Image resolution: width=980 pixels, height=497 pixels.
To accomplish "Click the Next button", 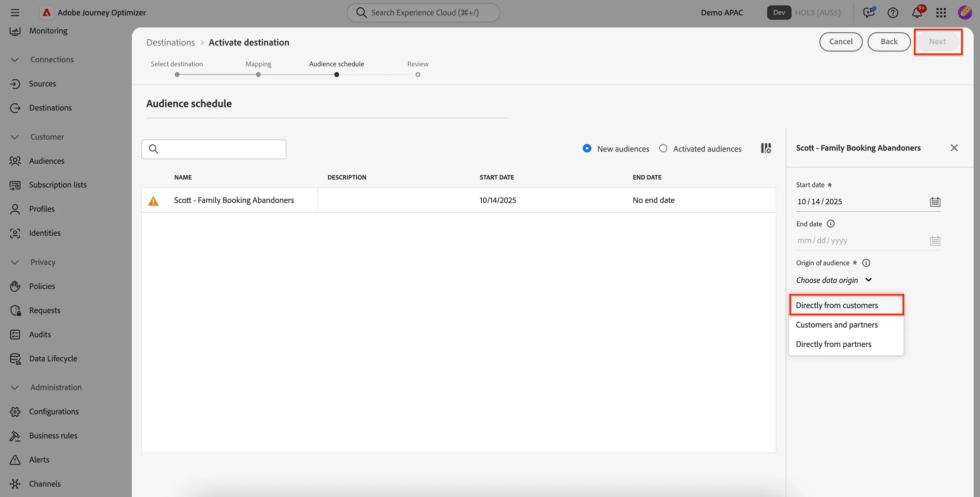I will [937, 42].
